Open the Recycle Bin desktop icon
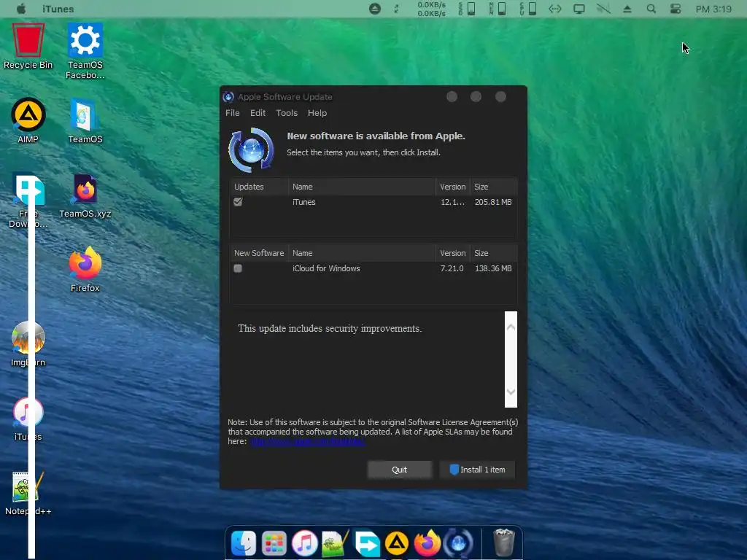This screenshot has height=560, width=747. pos(28,41)
